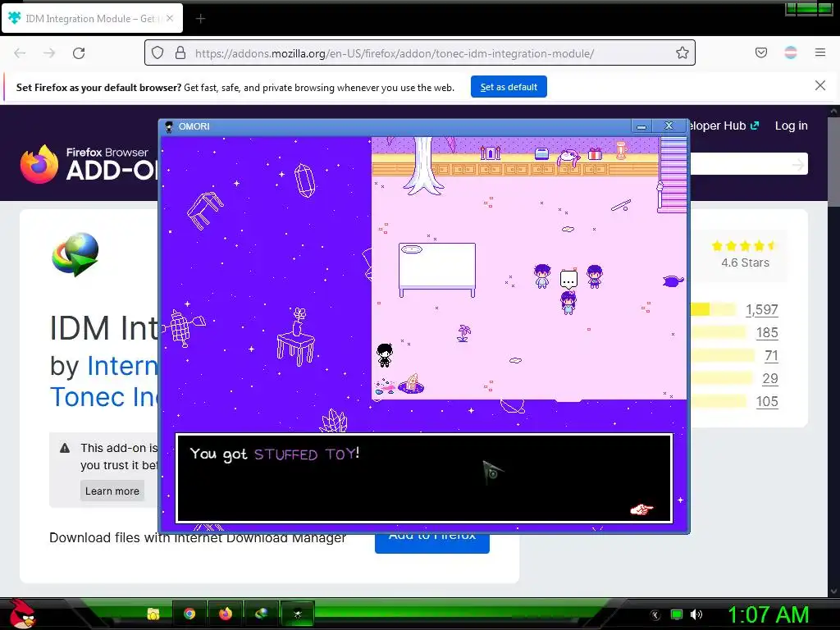Open the Firefox hamburger application menu
840x630 pixels.
(820, 52)
